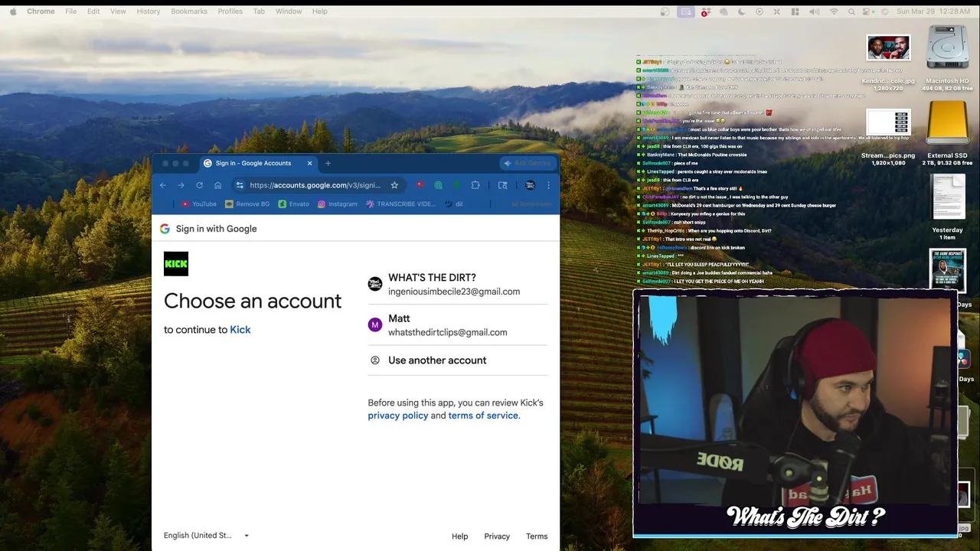Image resolution: width=980 pixels, height=551 pixels.
Task: Open Spotlight search in menu bar
Action: (851, 11)
